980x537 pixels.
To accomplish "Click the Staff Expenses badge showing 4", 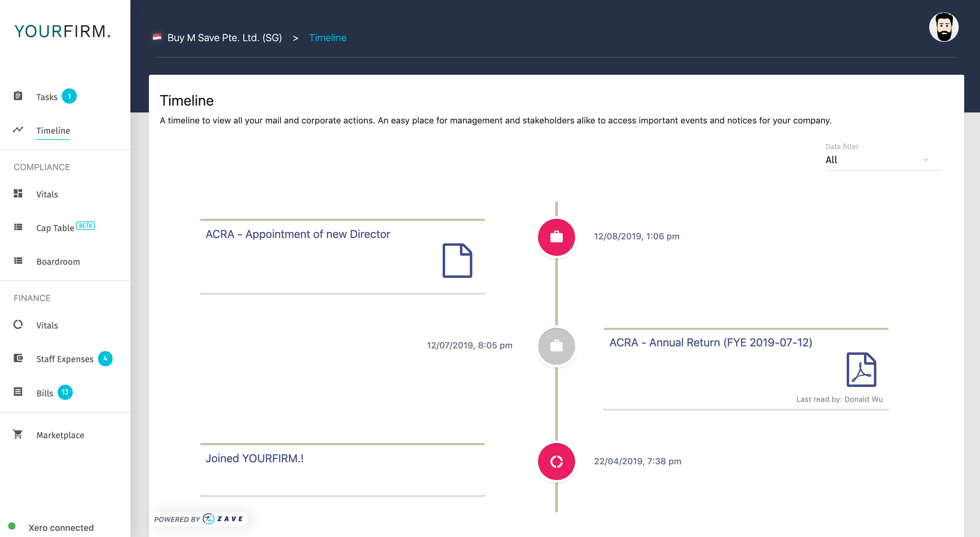I will click(105, 359).
